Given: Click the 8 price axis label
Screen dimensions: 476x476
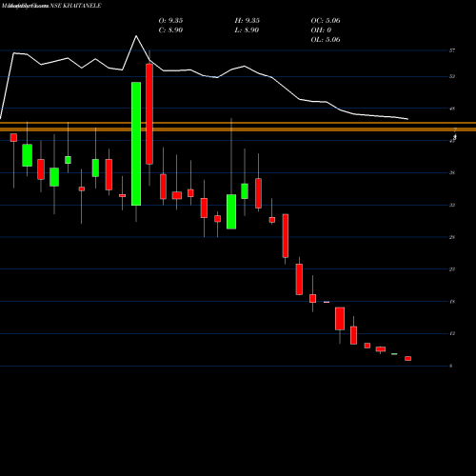Looking at the screenshot, I should (x=451, y=366).
